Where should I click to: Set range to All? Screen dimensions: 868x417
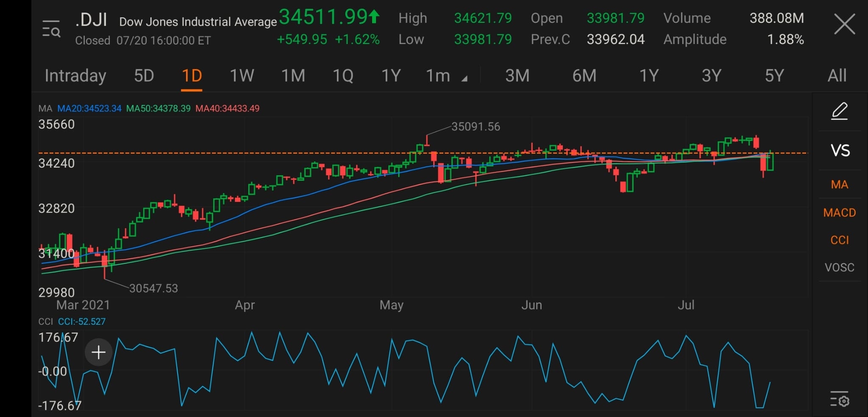point(837,76)
